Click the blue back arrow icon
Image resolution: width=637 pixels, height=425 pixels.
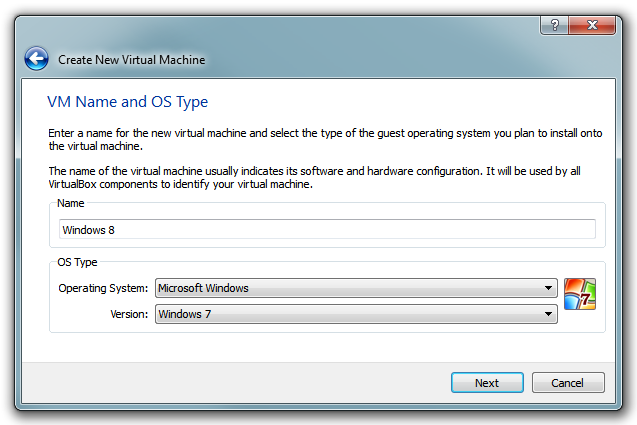tap(37, 59)
